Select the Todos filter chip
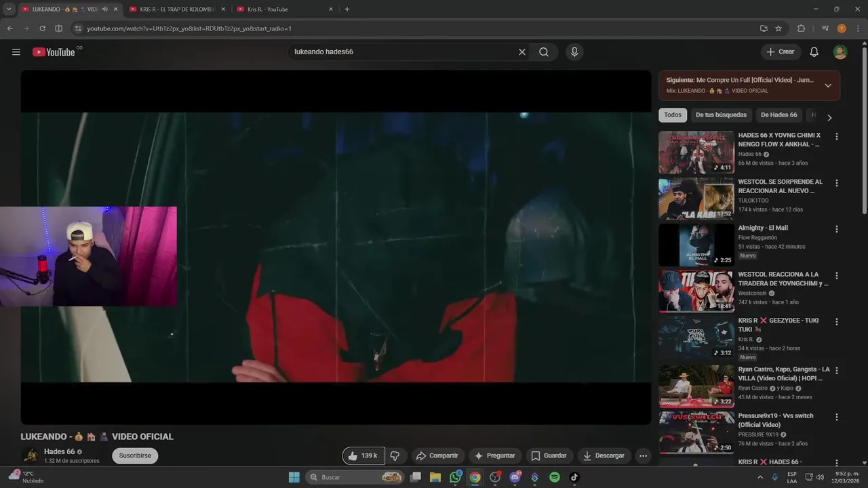 click(673, 115)
